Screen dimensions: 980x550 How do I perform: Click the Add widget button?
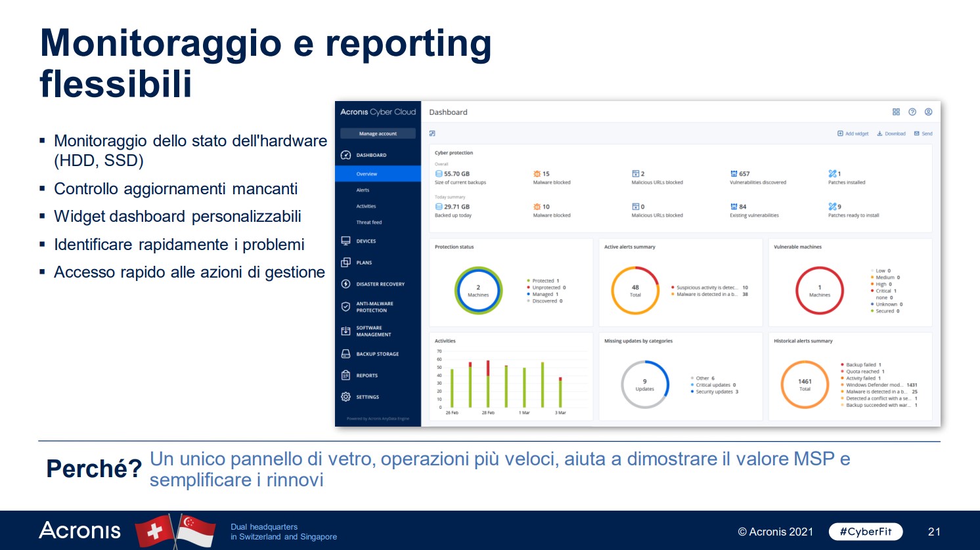point(853,133)
